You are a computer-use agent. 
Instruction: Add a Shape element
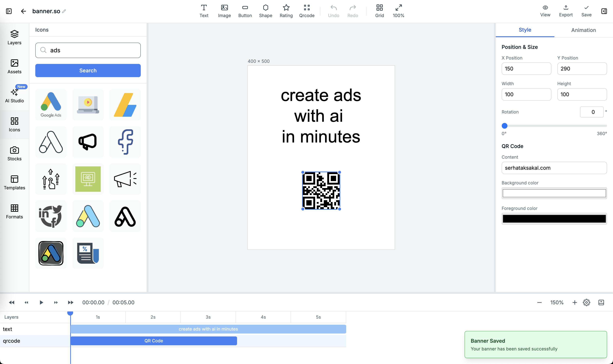(x=266, y=11)
